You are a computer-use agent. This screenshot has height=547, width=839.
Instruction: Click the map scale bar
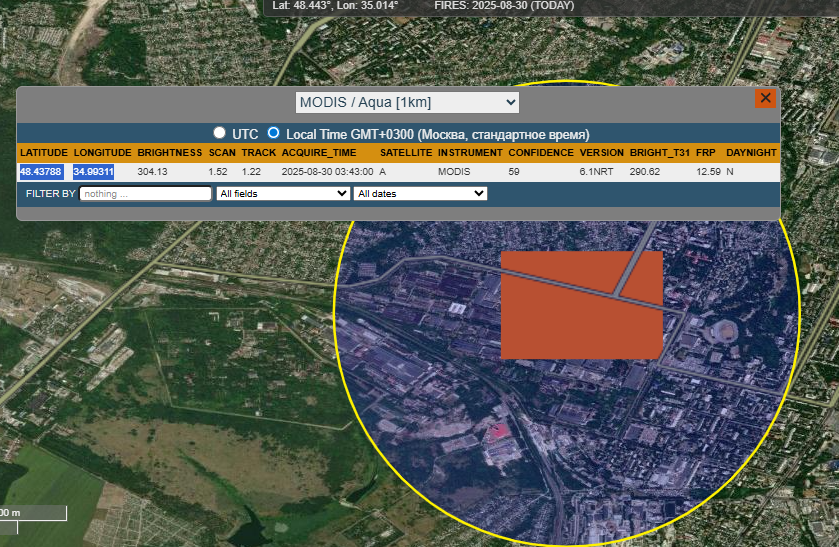pos(32,514)
